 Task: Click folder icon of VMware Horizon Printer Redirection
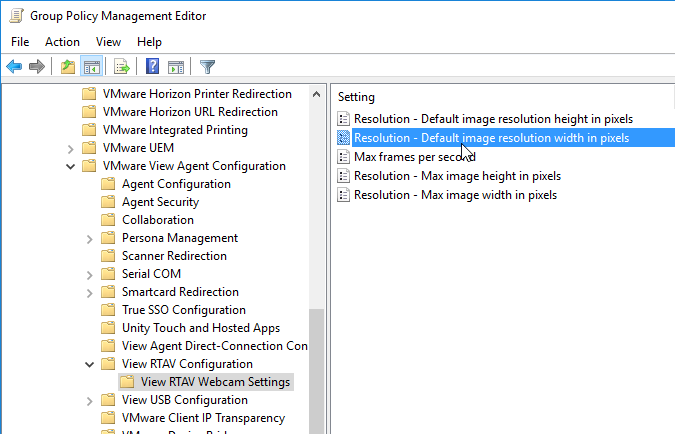point(89,94)
